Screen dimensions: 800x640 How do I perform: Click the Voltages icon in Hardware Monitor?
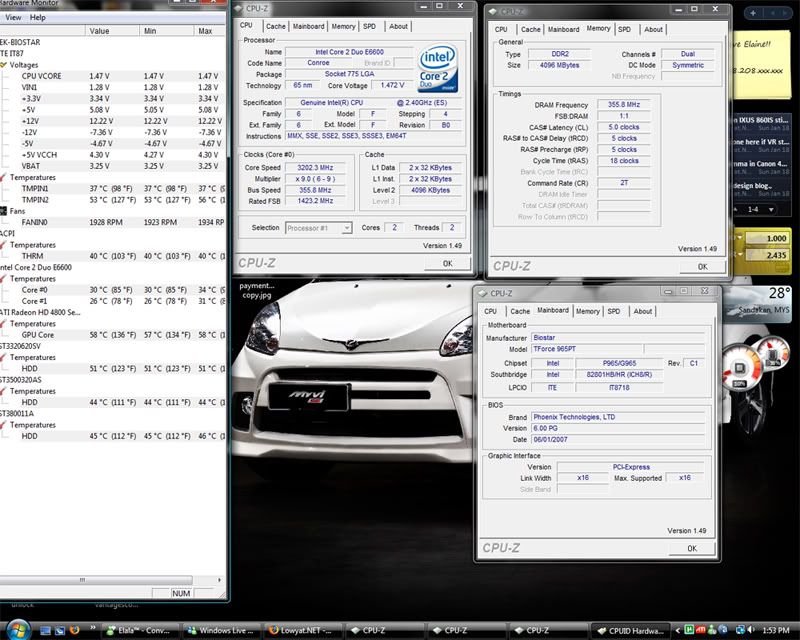coord(3,64)
